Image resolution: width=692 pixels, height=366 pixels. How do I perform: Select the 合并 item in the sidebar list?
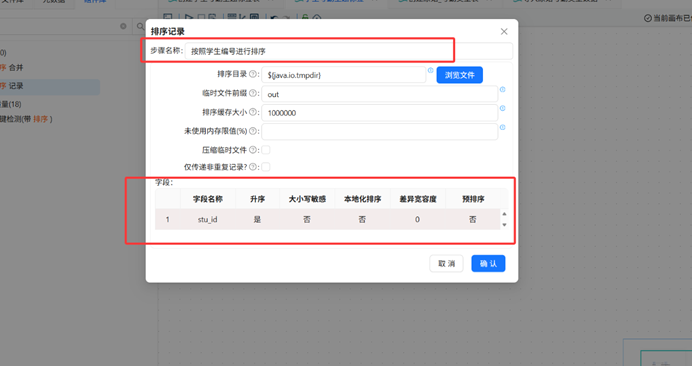(12, 68)
